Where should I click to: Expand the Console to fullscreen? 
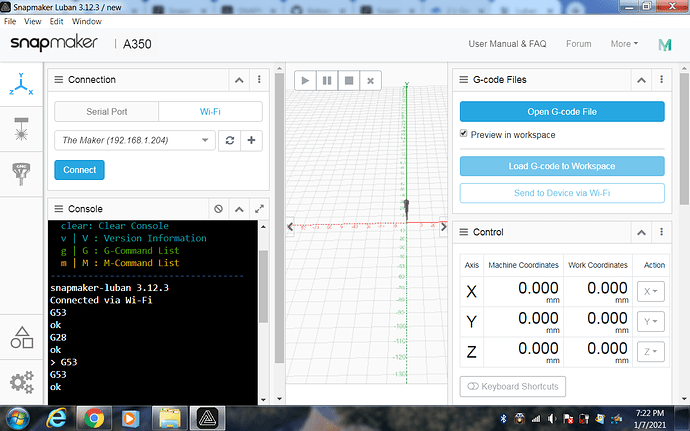259,209
